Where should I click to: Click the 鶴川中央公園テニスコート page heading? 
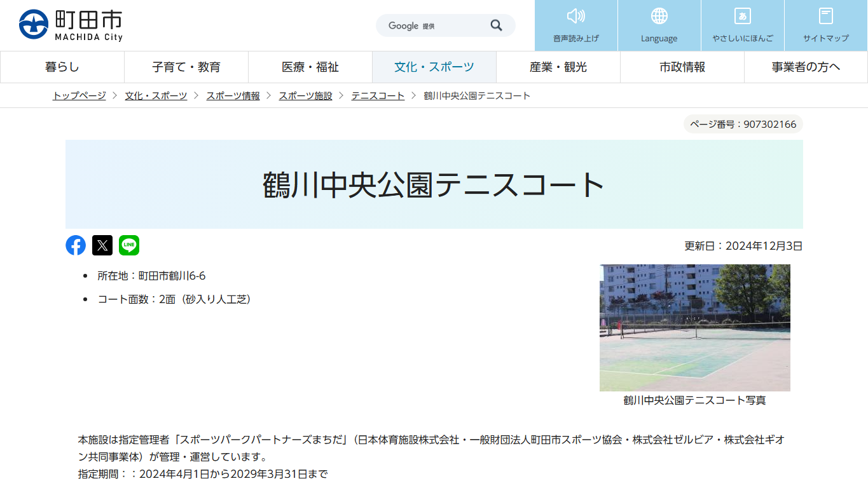[x=434, y=185]
